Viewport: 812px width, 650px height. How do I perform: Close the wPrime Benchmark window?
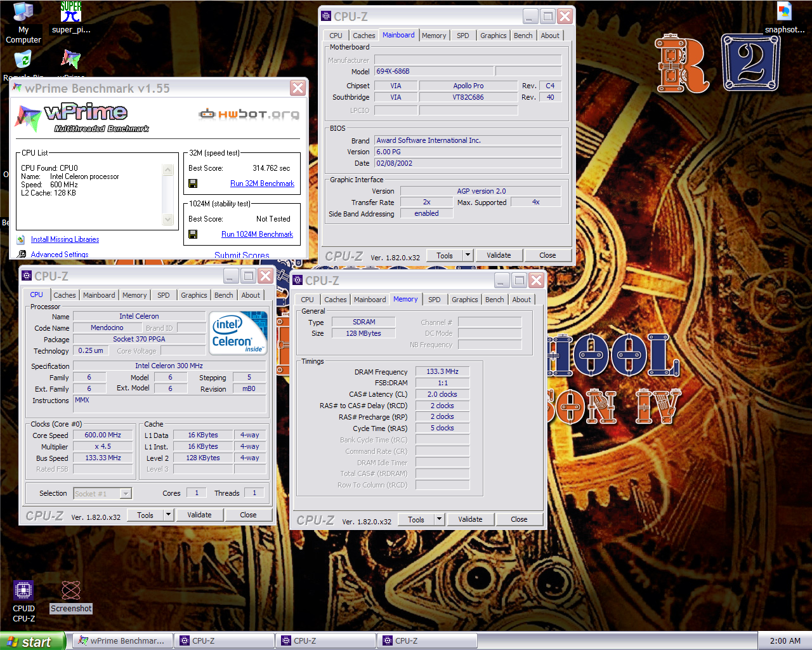point(298,88)
